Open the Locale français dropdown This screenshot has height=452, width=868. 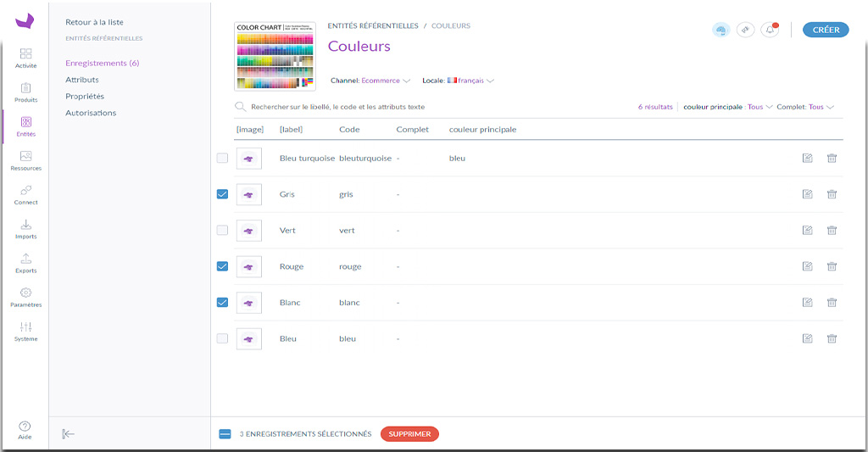pos(458,81)
